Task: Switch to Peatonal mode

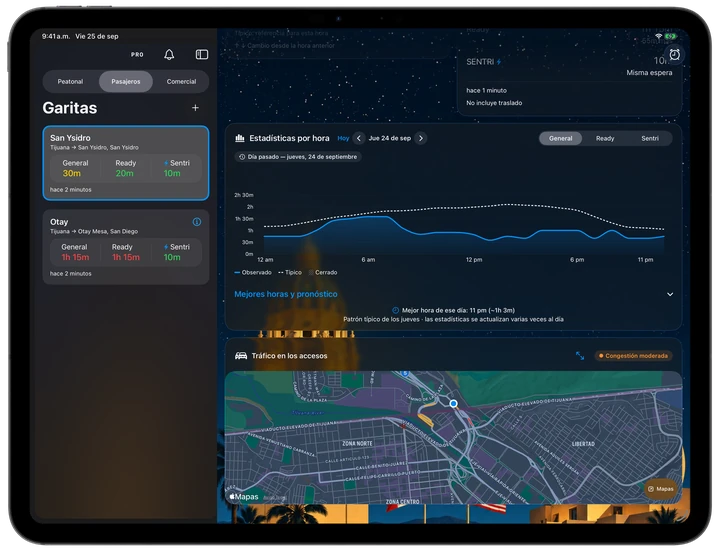Action: click(70, 82)
